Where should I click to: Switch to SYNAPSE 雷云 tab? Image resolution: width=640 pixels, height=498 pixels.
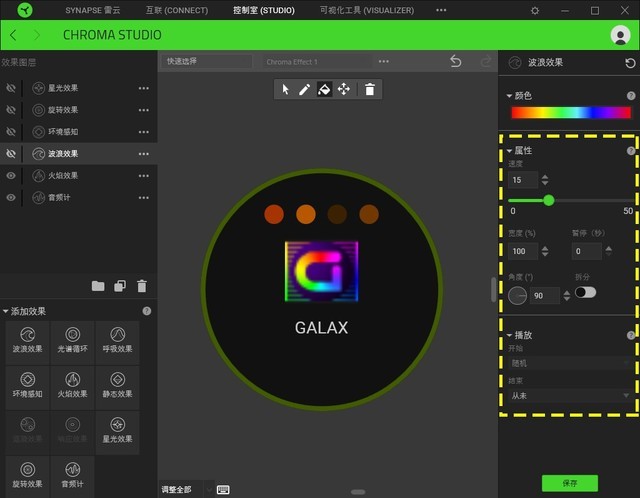(93, 10)
